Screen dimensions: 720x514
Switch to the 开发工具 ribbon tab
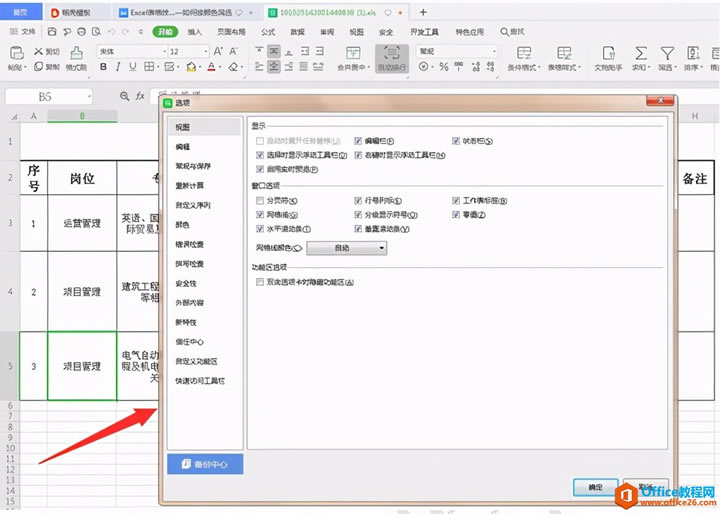424,32
